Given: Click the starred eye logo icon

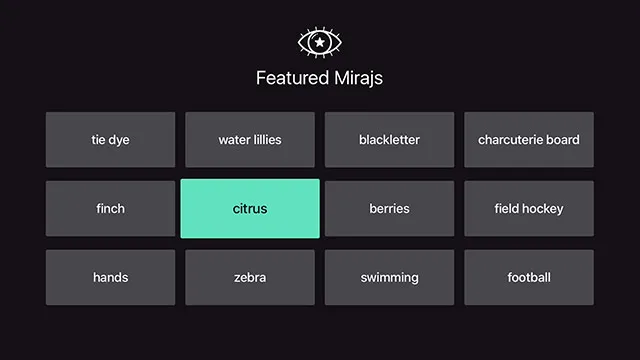Looking at the screenshot, I should pyautogui.click(x=320, y=42).
